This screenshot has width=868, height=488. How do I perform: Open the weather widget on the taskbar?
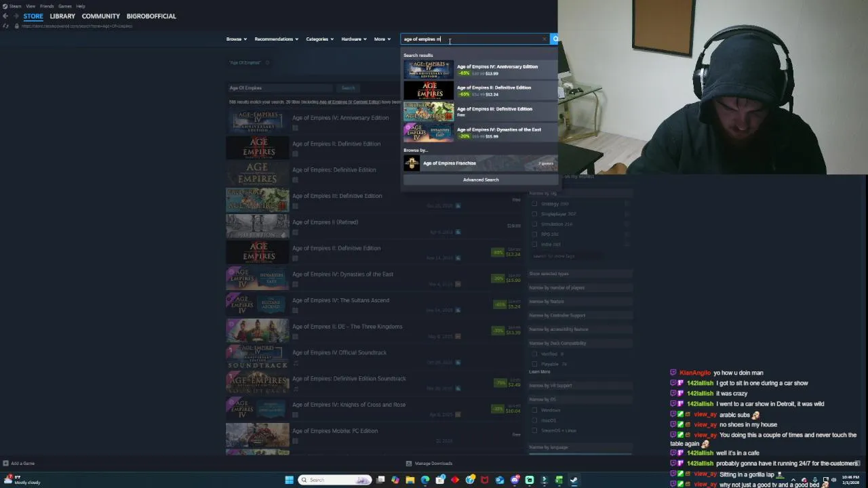(x=22, y=480)
